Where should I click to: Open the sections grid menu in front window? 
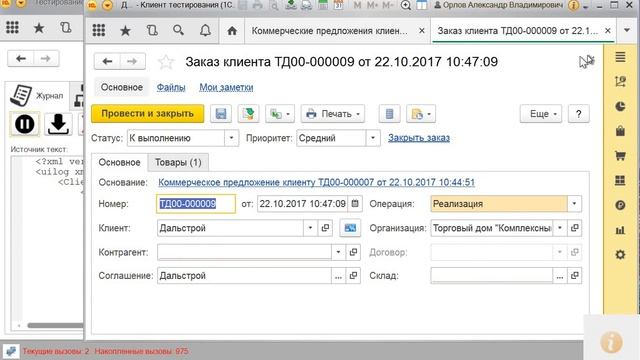(99, 30)
